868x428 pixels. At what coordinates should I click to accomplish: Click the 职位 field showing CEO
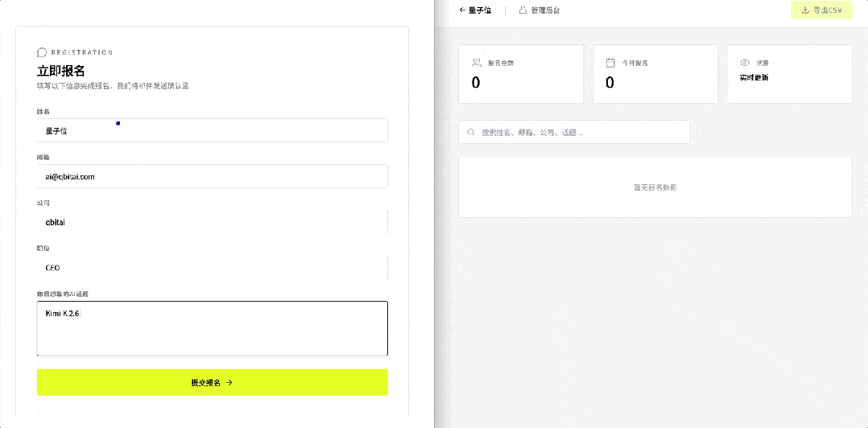(x=212, y=267)
